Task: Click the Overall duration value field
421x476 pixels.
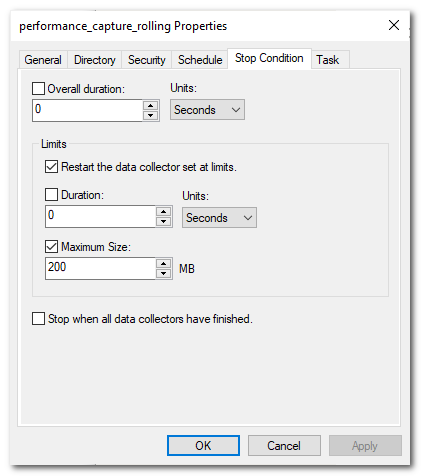Action: tap(88, 110)
